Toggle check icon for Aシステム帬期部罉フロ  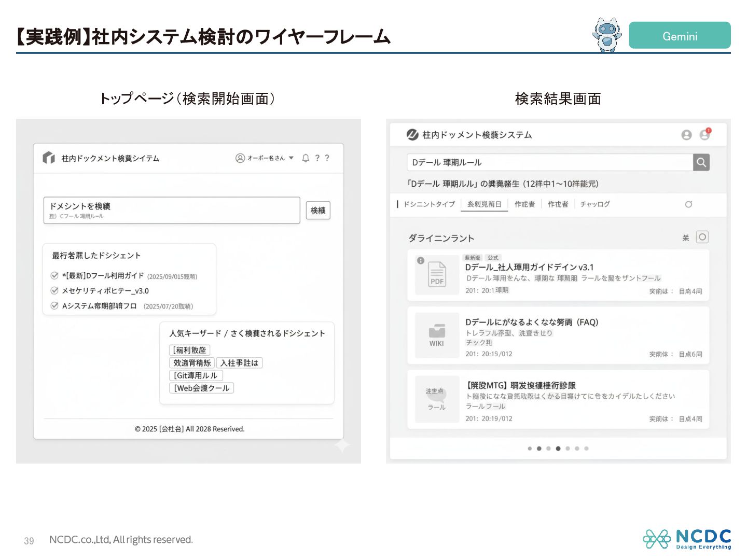(x=54, y=305)
